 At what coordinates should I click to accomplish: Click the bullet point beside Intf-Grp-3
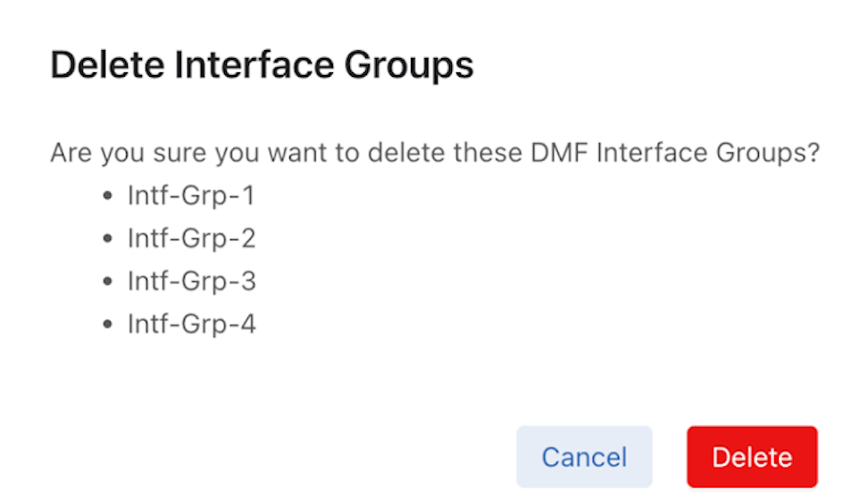[109, 282]
